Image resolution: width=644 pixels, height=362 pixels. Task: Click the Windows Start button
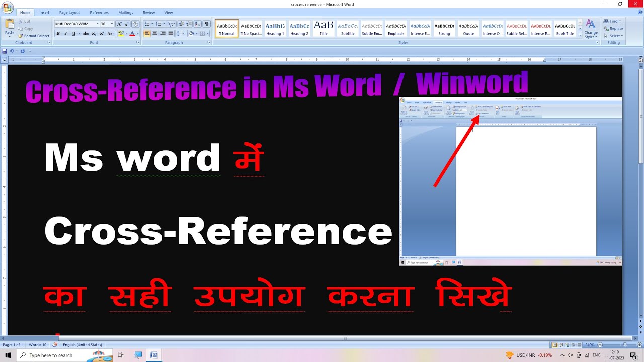8,355
